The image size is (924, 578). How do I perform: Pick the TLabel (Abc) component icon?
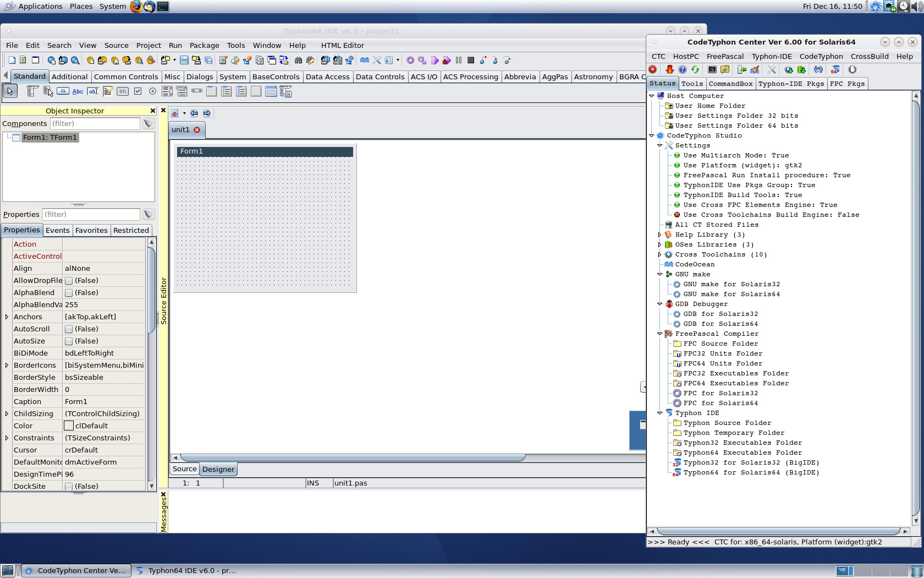78,91
